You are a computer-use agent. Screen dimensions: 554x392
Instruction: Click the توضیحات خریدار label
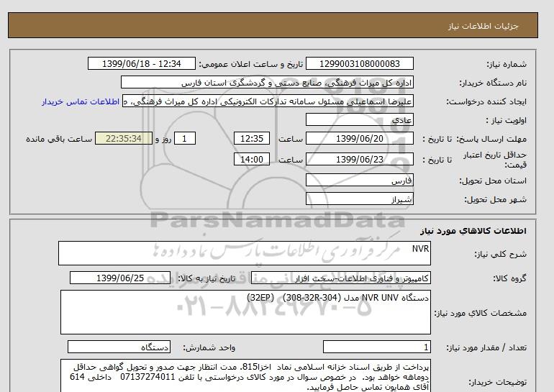(x=497, y=382)
